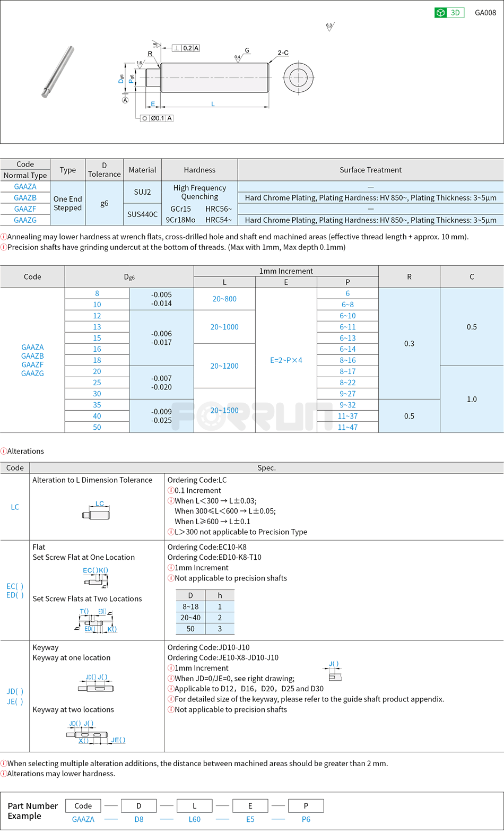The image size is (504, 833).
Task: Click the green 3D cube icon
Action: (441, 13)
